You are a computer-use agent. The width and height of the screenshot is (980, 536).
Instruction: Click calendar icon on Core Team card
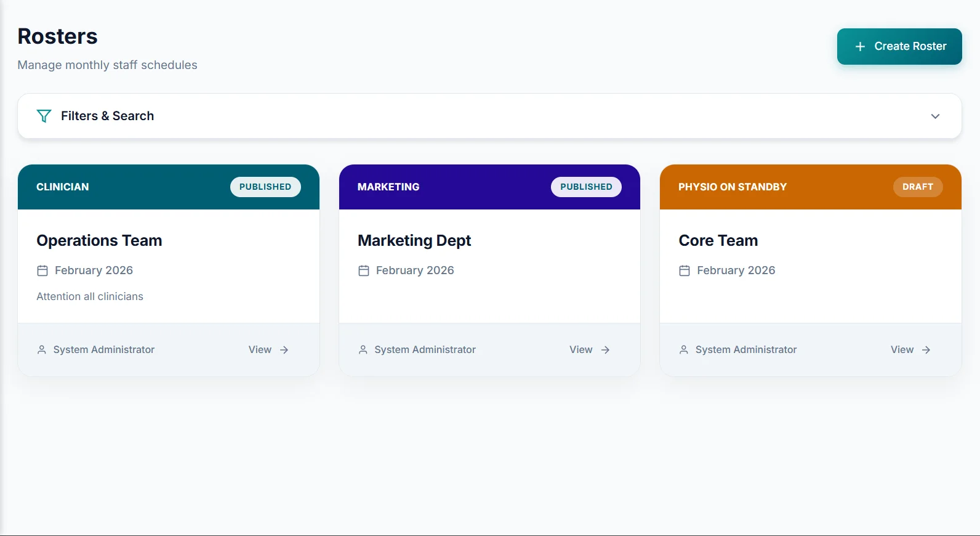click(685, 270)
